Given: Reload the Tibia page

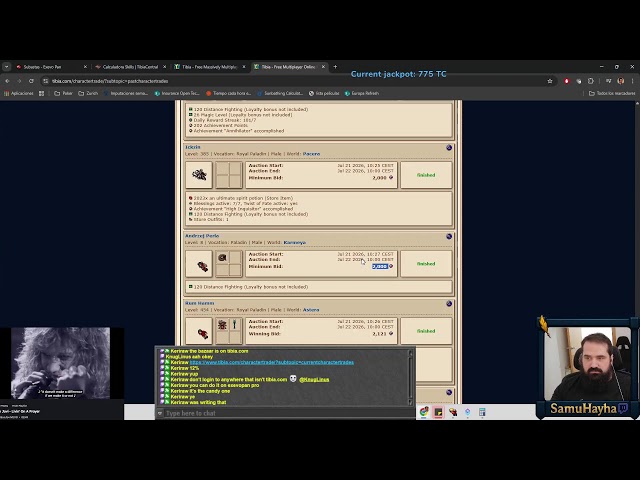Looking at the screenshot, I should [31, 81].
